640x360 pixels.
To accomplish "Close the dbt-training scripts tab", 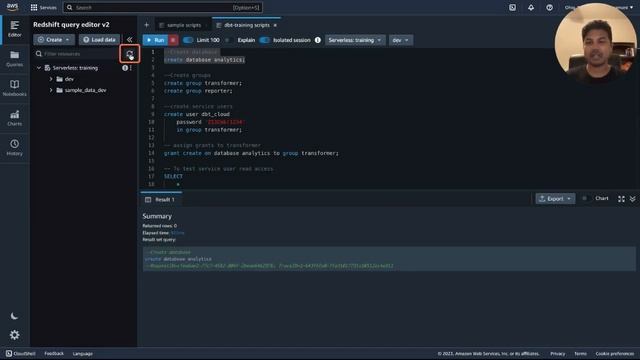I will [x=275, y=25].
